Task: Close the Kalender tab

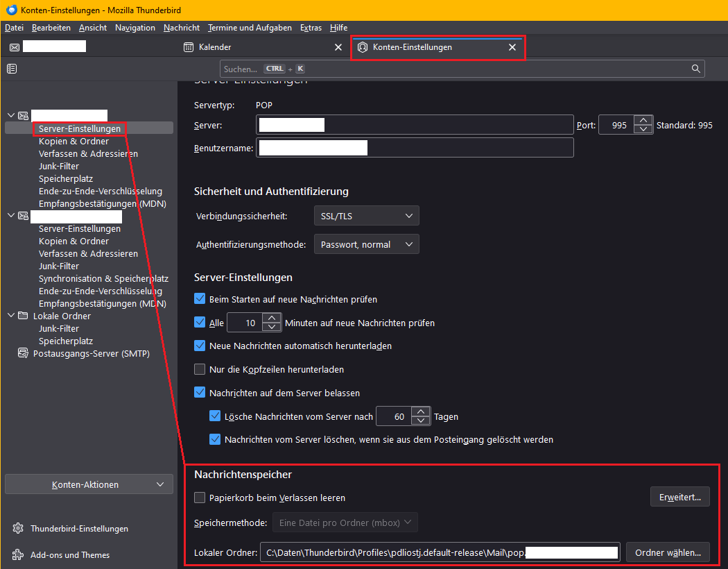Action: pos(338,47)
